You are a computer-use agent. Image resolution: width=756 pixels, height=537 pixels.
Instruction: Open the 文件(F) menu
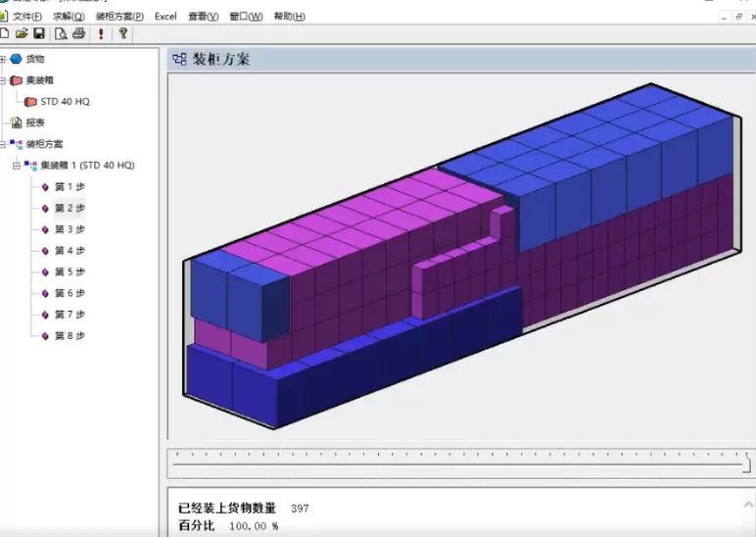click(x=27, y=17)
